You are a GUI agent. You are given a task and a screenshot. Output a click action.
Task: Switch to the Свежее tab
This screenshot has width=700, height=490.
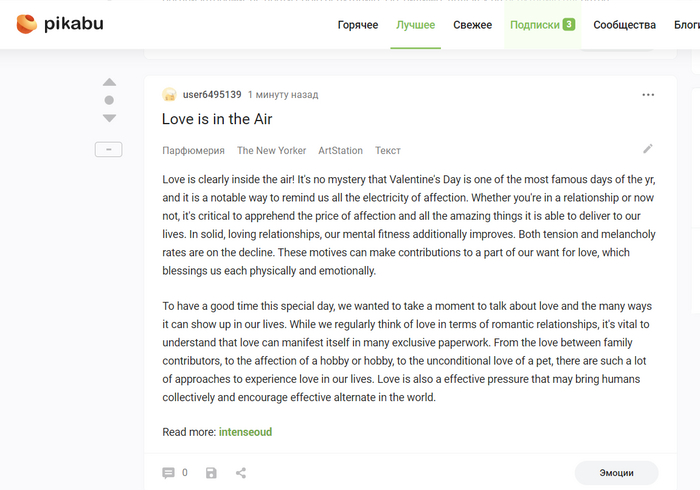[x=472, y=25]
